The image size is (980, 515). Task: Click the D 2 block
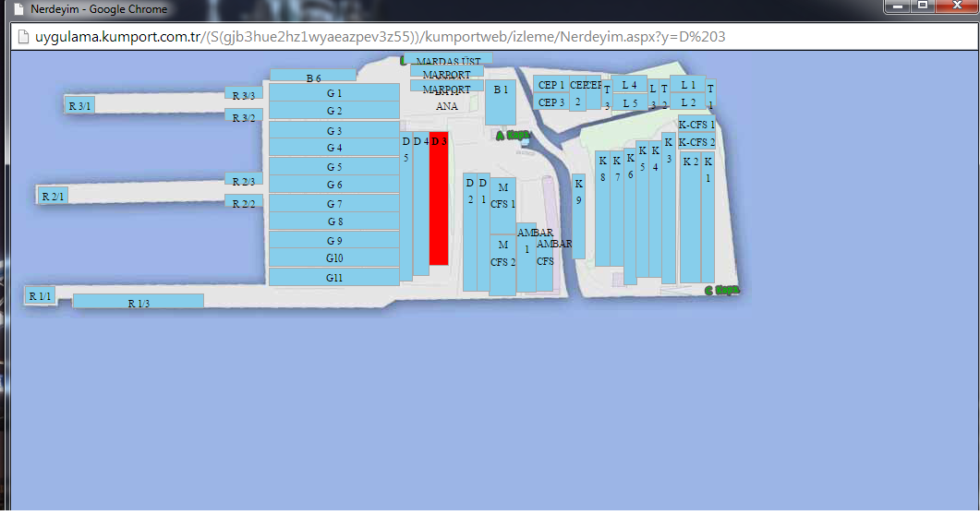coord(470,233)
